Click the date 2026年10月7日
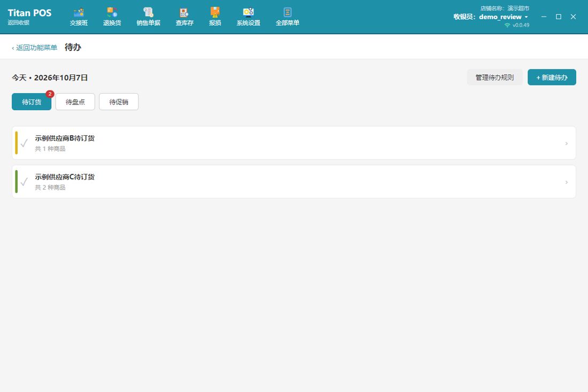The width and height of the screenshot is (588, 392). (61, 78)
